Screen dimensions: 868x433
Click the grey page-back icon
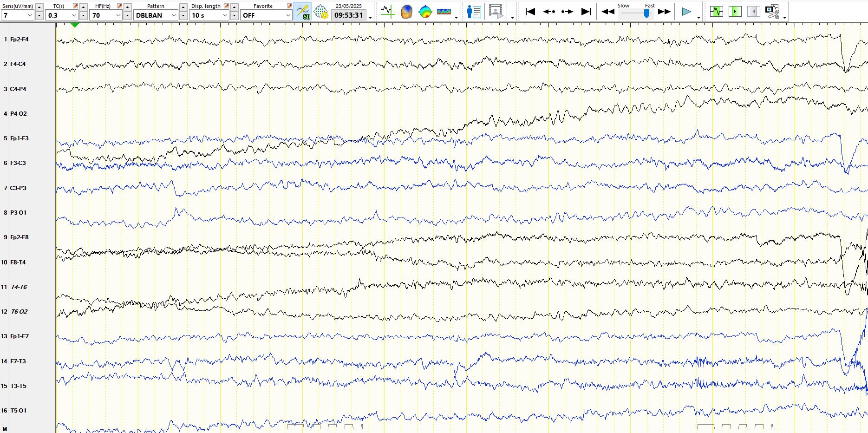[x=753, y=12]
